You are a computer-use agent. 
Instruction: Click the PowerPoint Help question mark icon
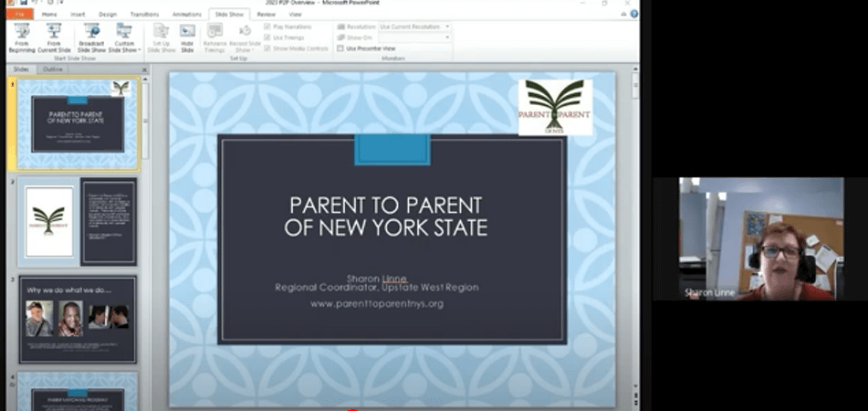[633, 14]
